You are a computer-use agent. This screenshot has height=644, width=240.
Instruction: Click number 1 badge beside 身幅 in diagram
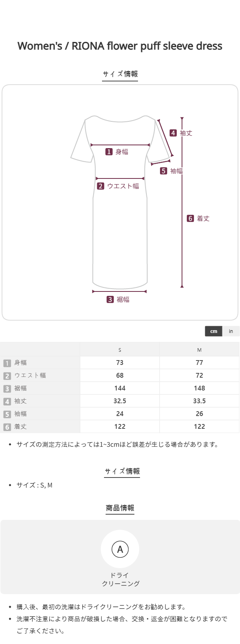(x=109, y=152)
